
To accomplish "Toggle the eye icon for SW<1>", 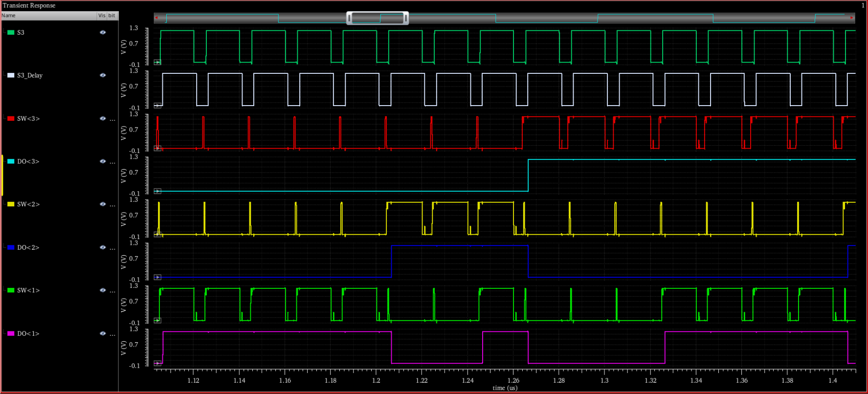I will (x=103, y=290).
